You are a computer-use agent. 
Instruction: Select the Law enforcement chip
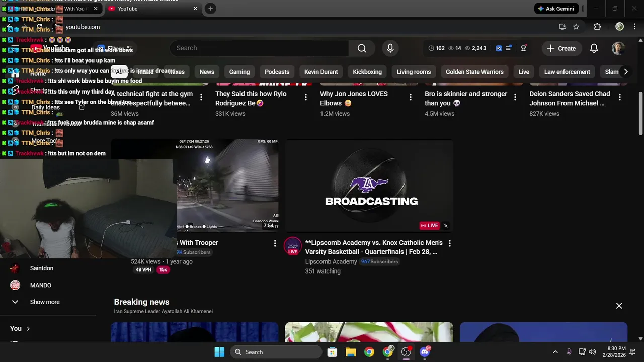pos(567,72)
